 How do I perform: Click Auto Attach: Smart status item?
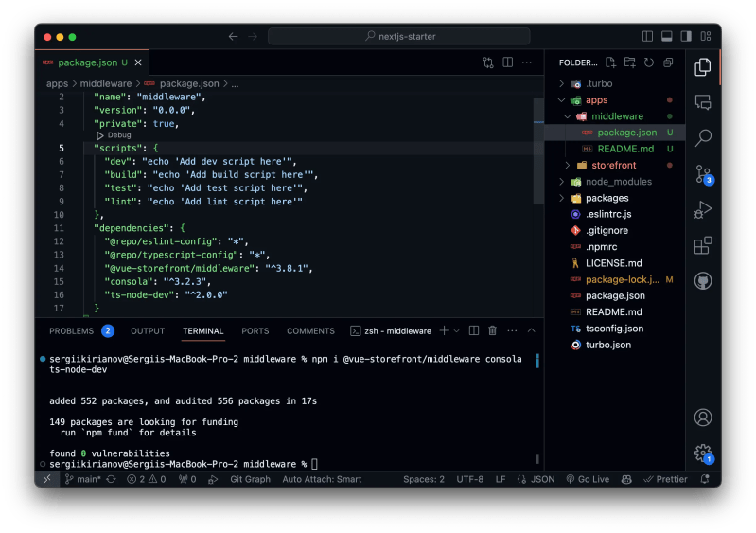pyautogui.click(x=322, y=479)
